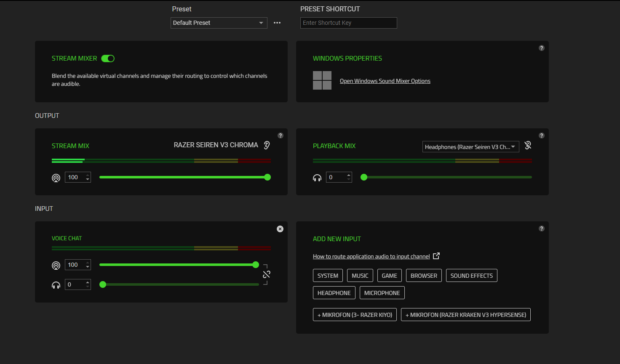The image size is (620, 364).
Task: Open help for Add New Input panel
Action: [x=542, y=228]
